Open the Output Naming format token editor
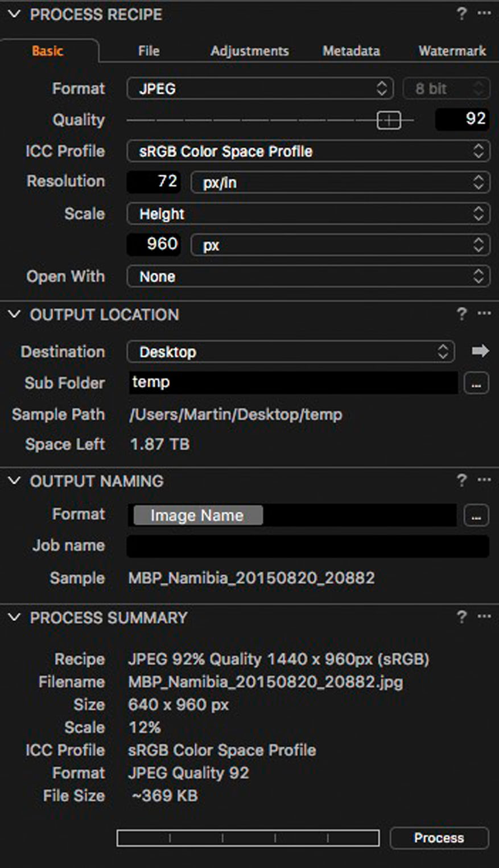 tap(476, 516)
